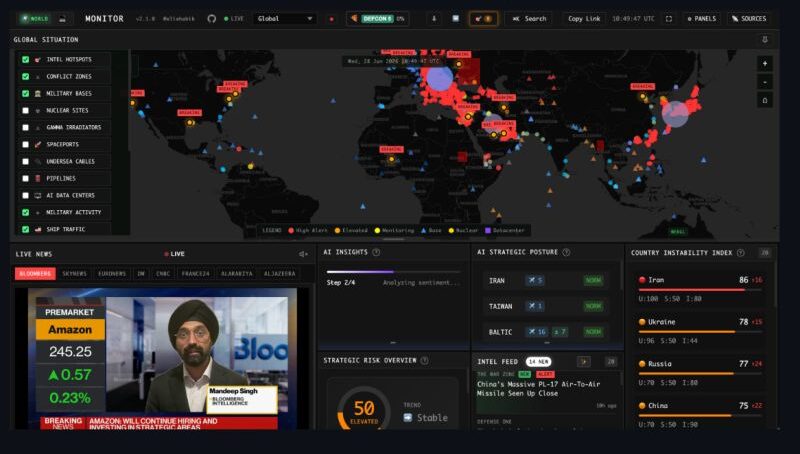800x454 pixels.
Task: Reset map view with the home icon
Action: tap(765, 100)
